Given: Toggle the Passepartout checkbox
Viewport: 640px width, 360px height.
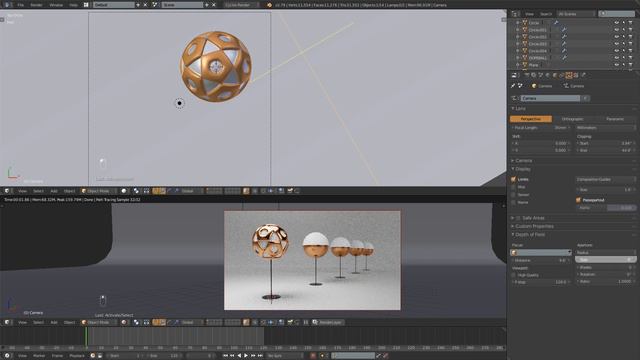Looking at the screenshot, I should click(x=578, y=200).
